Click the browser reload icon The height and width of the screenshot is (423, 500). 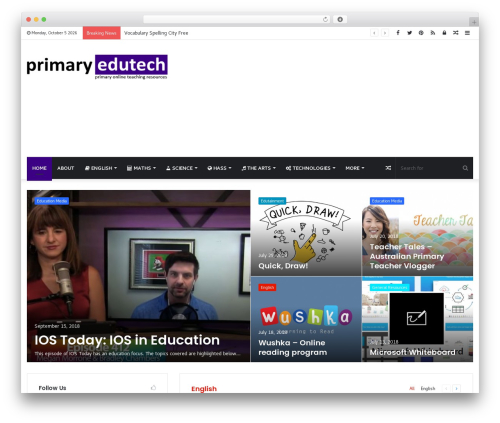point(325,19)
